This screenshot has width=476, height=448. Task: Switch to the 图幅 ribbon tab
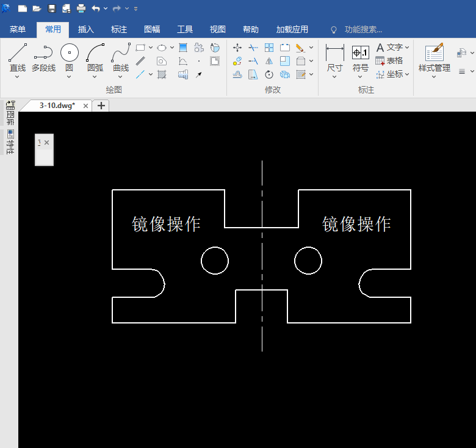coord(152,29)
